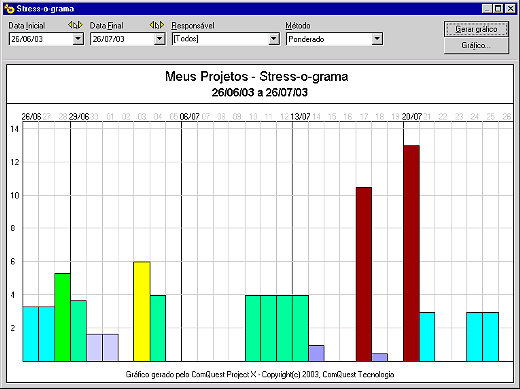Expand the Método dropdown list
The width and height of the screenshot is (520, 389).
(377, 39)
